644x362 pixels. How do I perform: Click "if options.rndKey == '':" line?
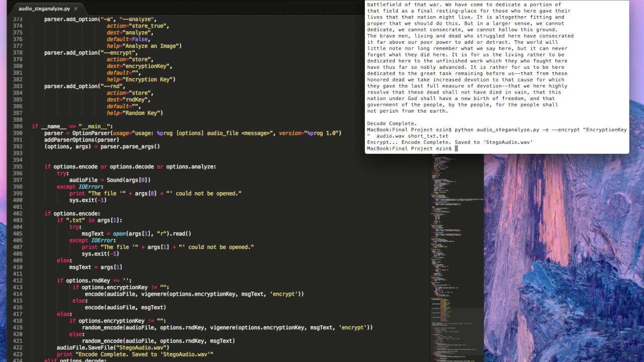(x=94, y=281)
